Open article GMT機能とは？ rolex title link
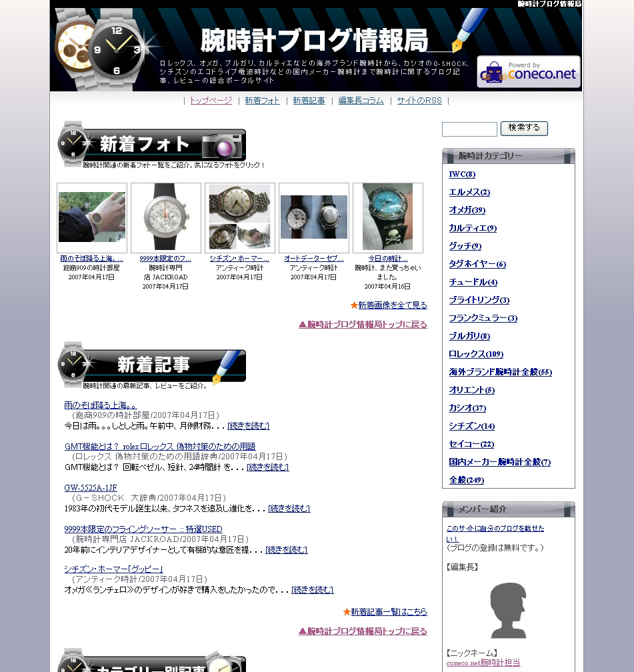 click(160, 446)
